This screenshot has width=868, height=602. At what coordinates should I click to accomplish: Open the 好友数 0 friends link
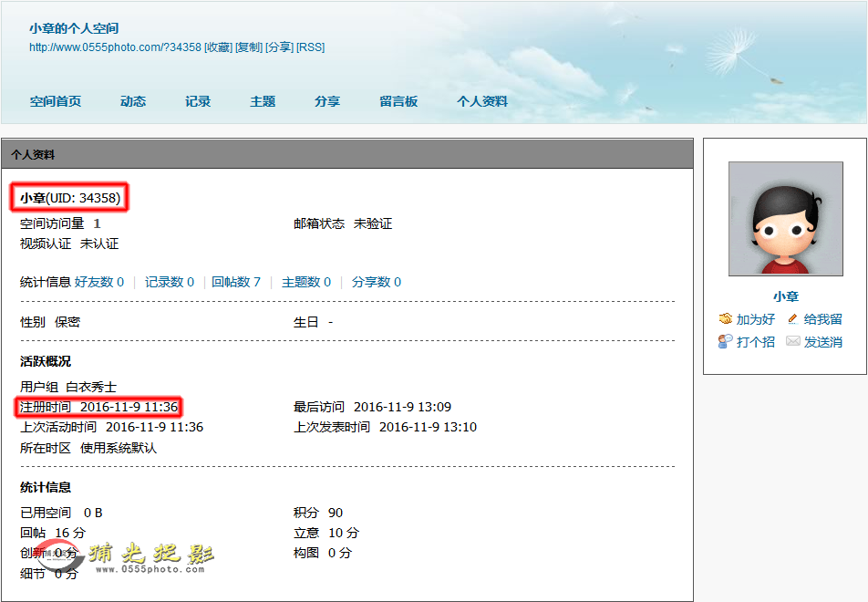click(99, 282)
